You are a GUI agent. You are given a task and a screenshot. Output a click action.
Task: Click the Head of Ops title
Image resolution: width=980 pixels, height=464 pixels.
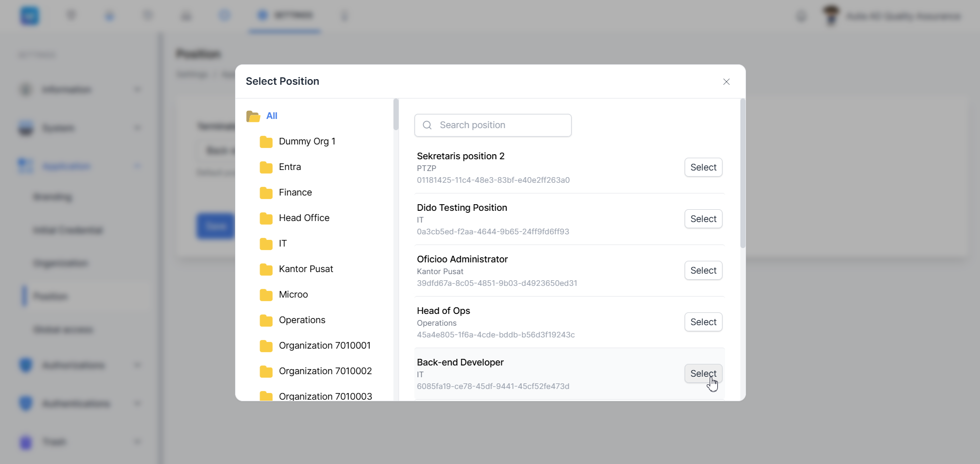[x=444, y=311]
